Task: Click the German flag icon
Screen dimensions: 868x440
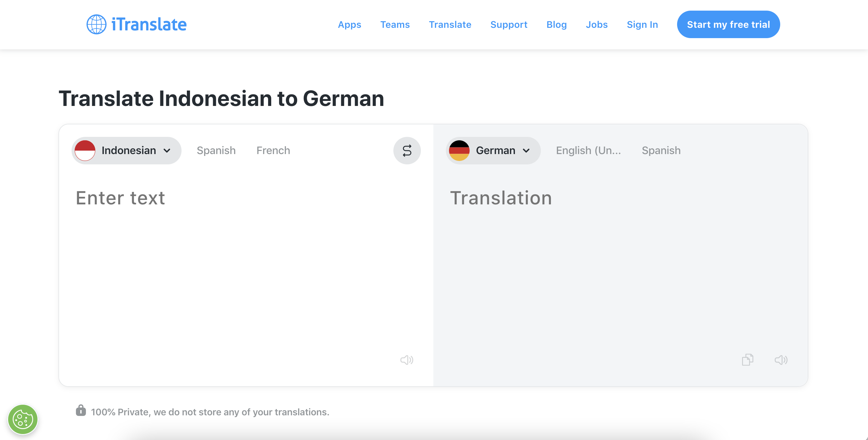Action: pyautogui.click(x=459, y=151)
